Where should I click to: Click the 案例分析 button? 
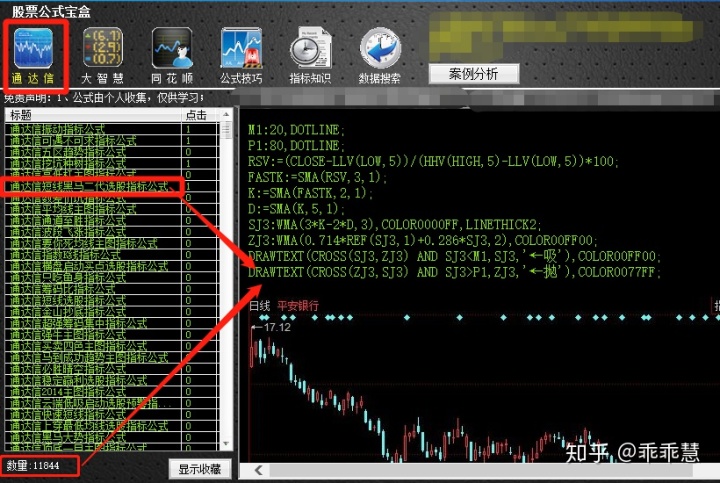pos(474,74)
